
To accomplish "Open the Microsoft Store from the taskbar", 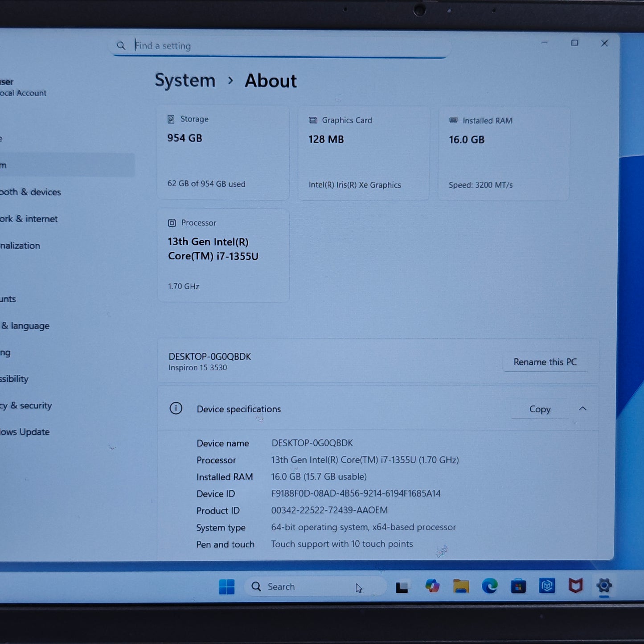I will click(x=517, y=587).
